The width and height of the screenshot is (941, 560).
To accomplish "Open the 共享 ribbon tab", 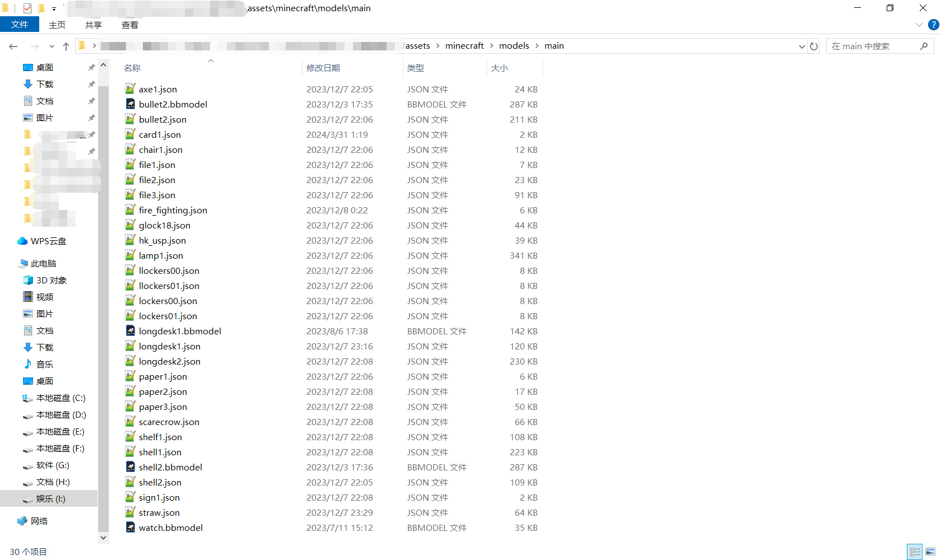I will (x=94, y=25).
